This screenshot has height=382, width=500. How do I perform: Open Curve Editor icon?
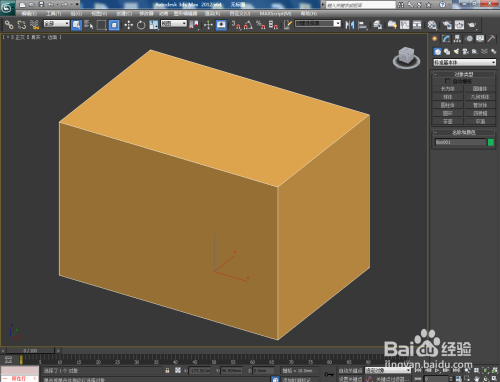point(405,25)
